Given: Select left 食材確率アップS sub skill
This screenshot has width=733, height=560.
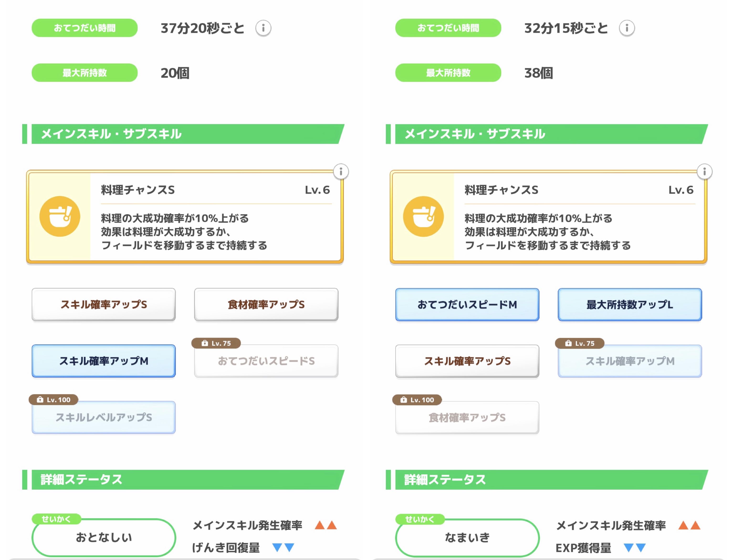Looking at the screenshot, I should click(266, 304).
